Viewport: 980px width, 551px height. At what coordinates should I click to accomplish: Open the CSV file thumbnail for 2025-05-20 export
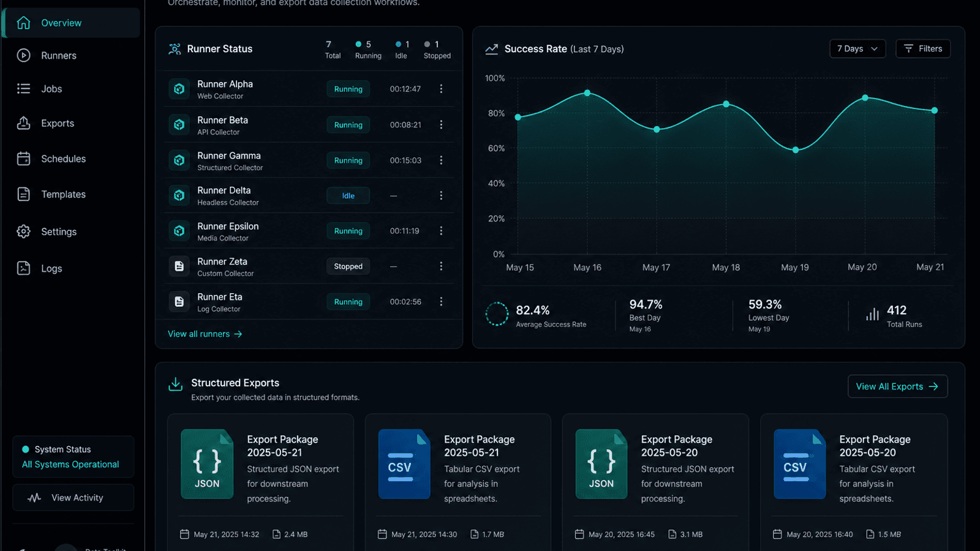800,464
